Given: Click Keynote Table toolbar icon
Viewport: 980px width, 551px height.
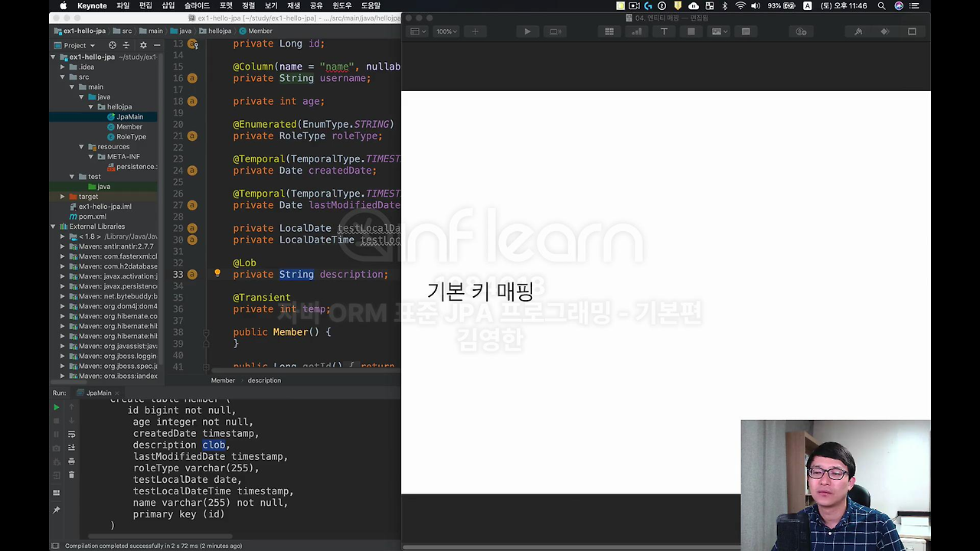Looking at the screenshot, I should (x=609, y=31).
